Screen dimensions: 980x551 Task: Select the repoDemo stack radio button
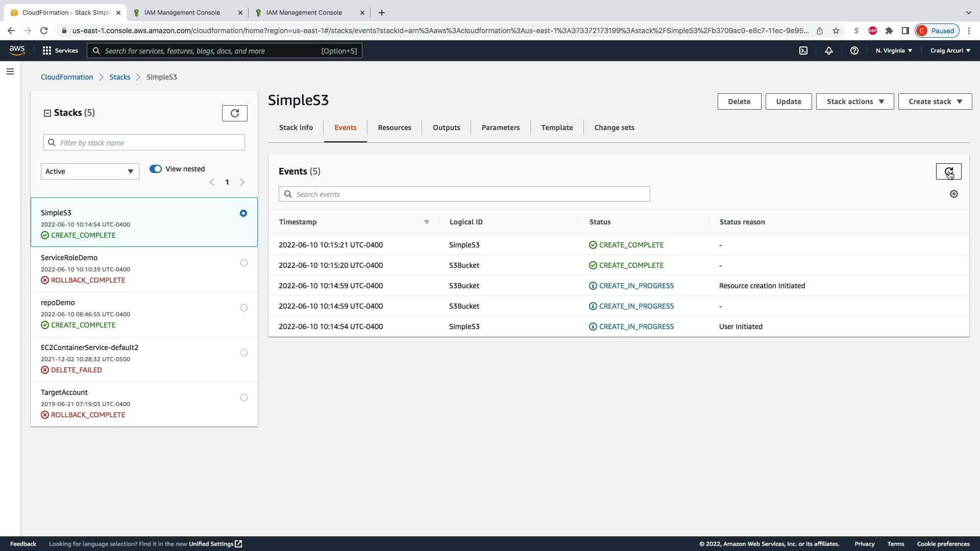click(244, 308)
